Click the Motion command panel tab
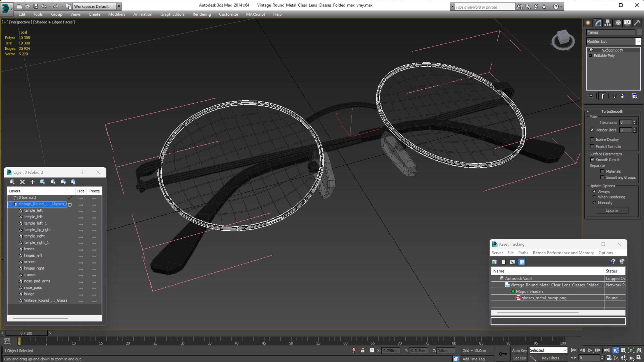The width and height of the screenshot is (644, 362). [x=618, y=23]
